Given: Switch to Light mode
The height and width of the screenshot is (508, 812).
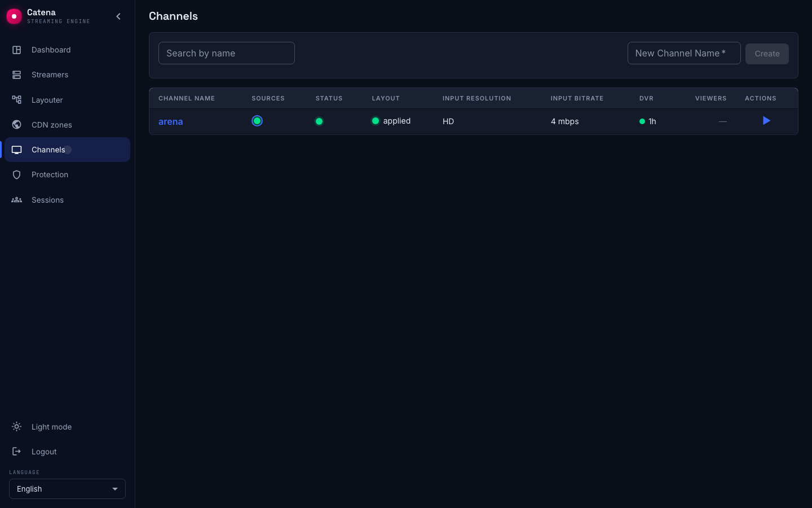Looking at the screenshot, I should [x=67, y=427].
